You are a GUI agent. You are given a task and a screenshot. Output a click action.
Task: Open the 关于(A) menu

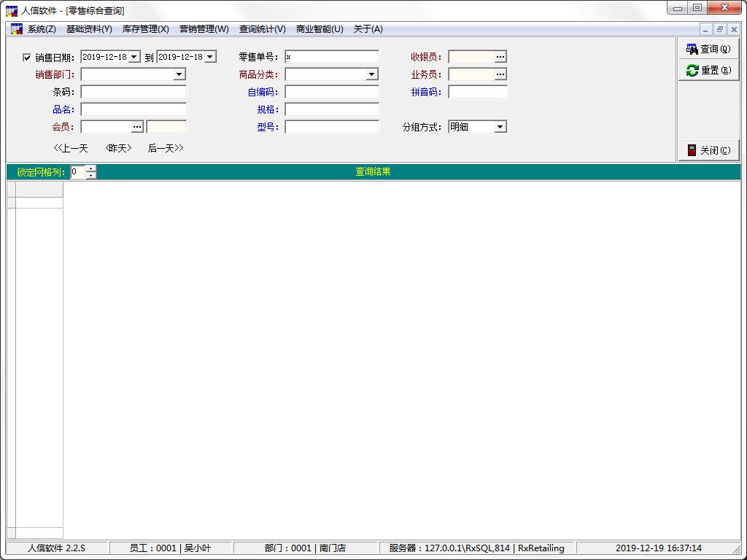point(368,29)
